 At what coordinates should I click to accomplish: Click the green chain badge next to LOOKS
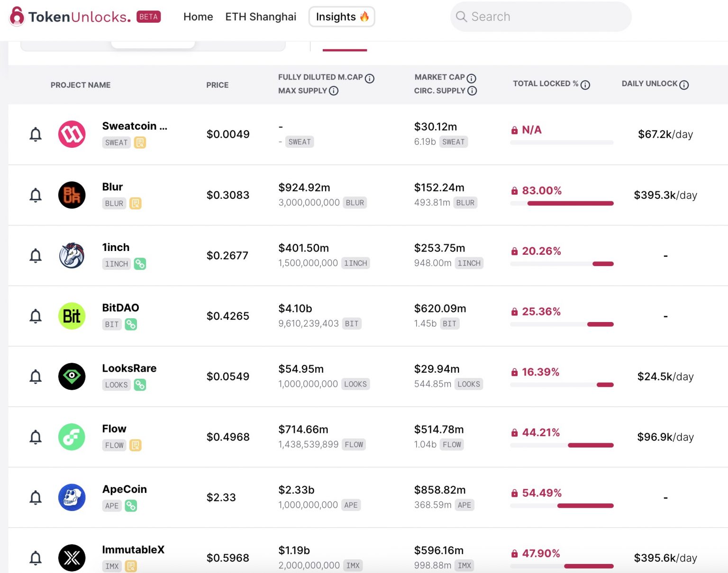pos(140,385)
